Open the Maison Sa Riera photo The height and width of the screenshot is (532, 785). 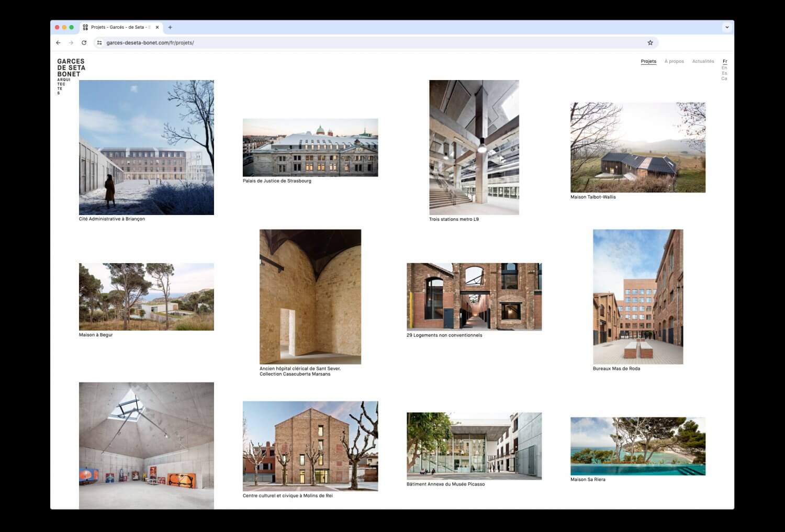[x=638, y=446]
